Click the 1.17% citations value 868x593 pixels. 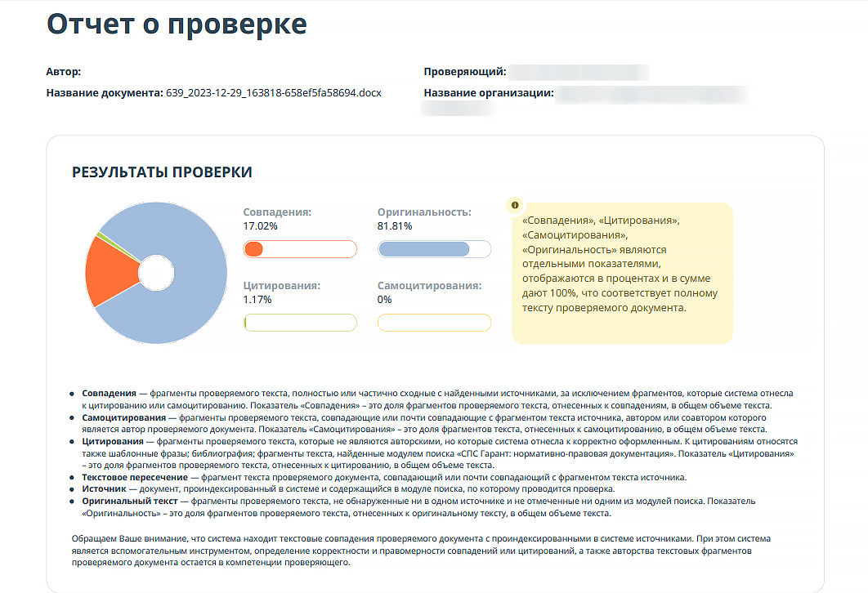pyautogui.click(x=257, y=300)
